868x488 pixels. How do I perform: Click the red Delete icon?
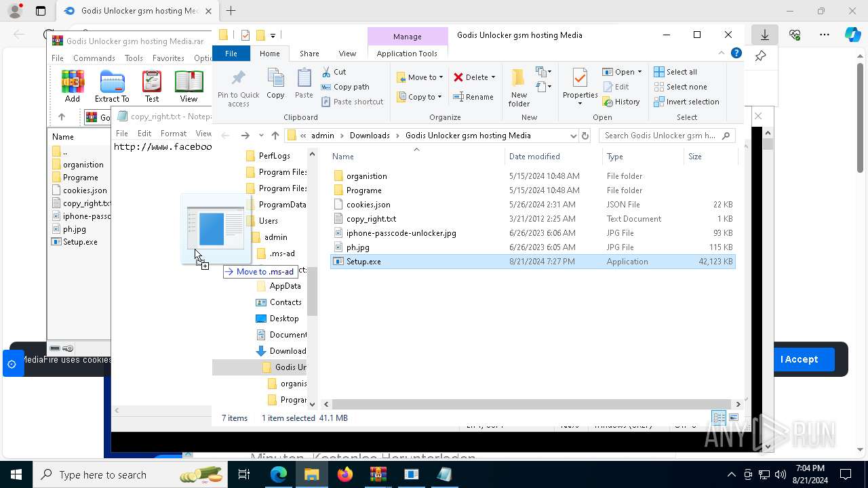(458, 77)
